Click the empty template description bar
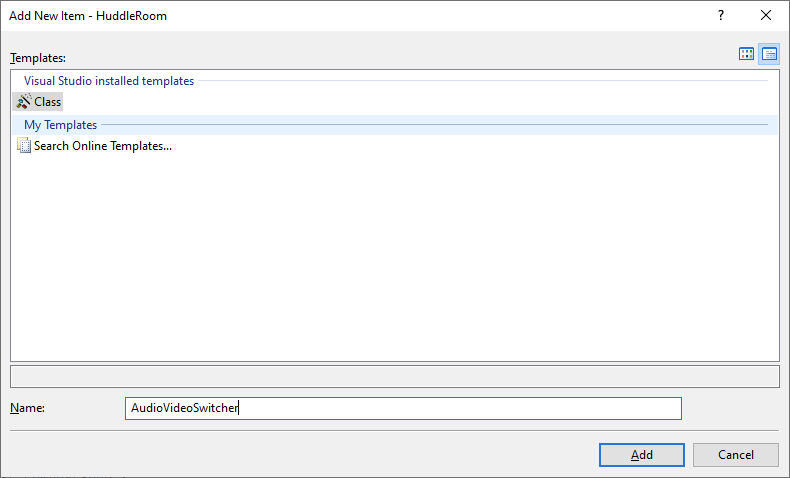This screenshot has height=478, width=790. point(394,376)
